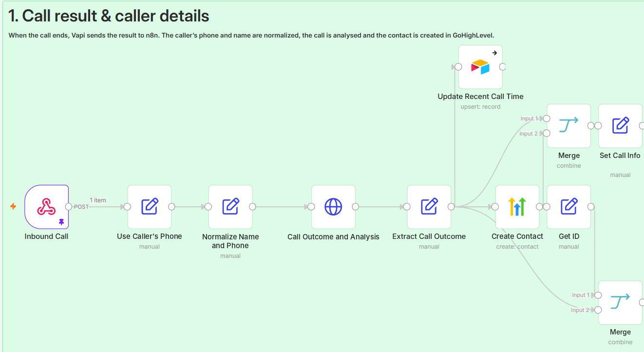
Task: Open the Set Call Info node icon
Action: pyautogui.click(x=620, y=126)
